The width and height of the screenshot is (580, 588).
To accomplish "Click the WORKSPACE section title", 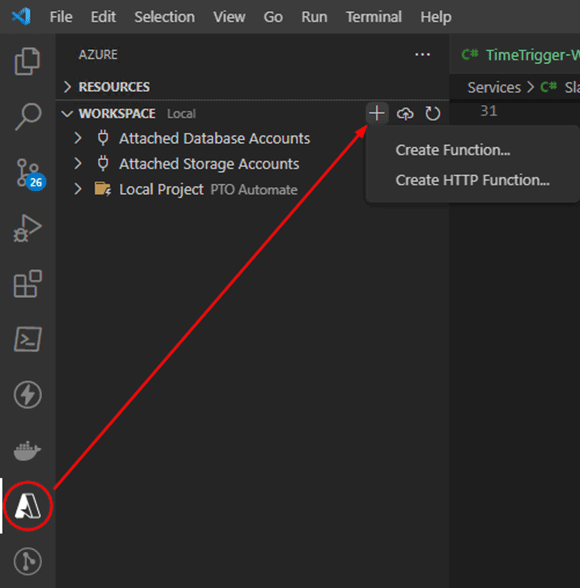I will (x=117, y=114).
